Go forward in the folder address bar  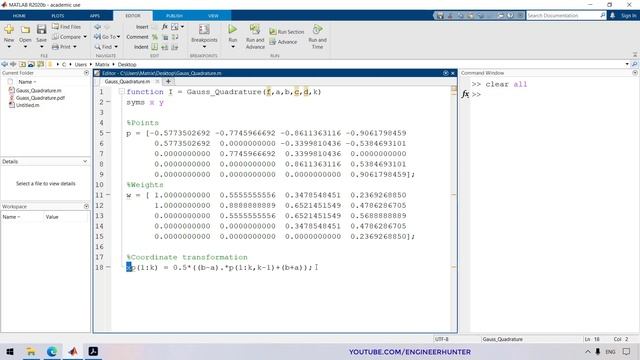13,64
